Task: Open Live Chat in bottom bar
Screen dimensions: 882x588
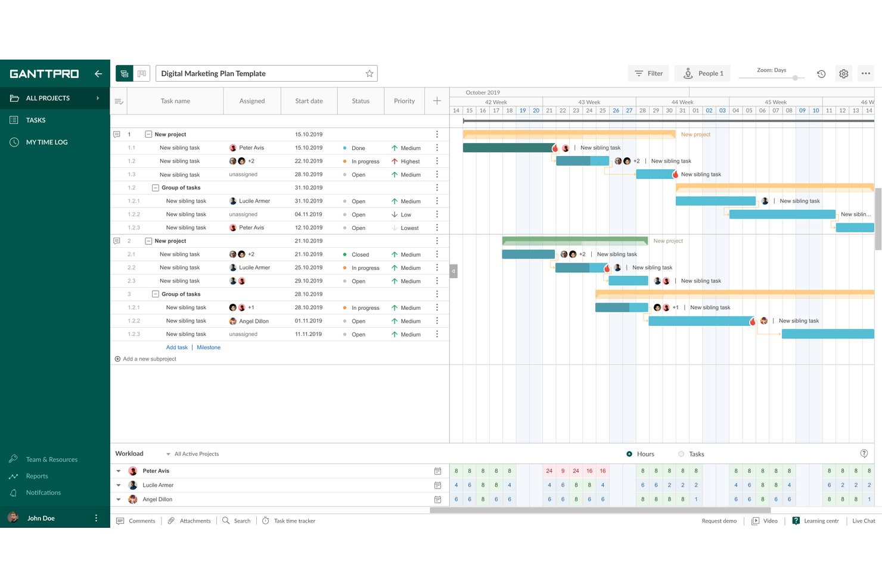Action: pyautogui.click(x=864, y=521)
